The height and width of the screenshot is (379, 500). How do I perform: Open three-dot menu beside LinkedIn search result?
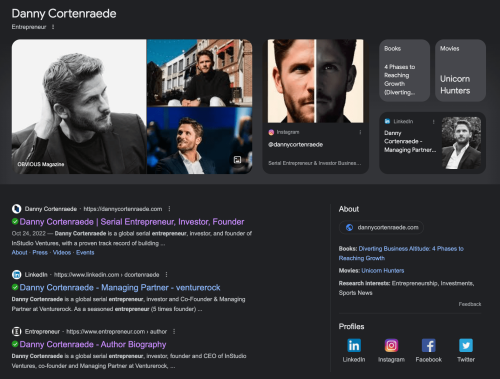[166, 275]
